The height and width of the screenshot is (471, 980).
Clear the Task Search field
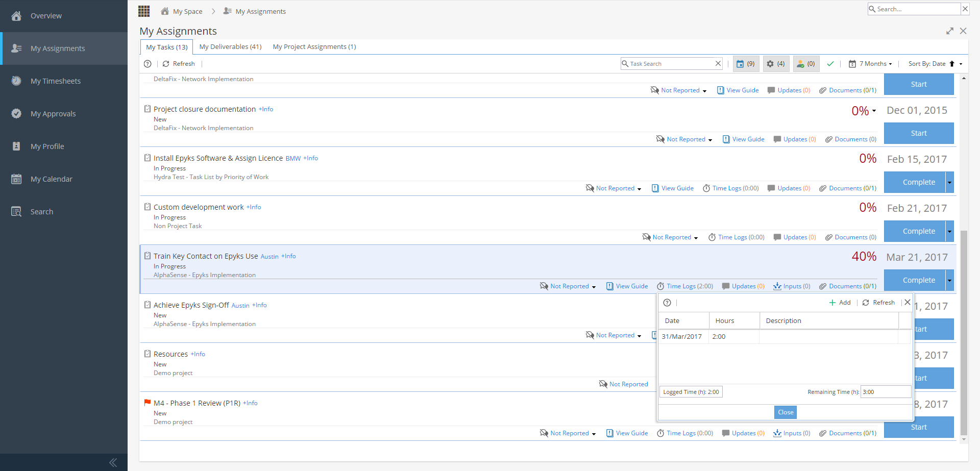click(718, 64)
